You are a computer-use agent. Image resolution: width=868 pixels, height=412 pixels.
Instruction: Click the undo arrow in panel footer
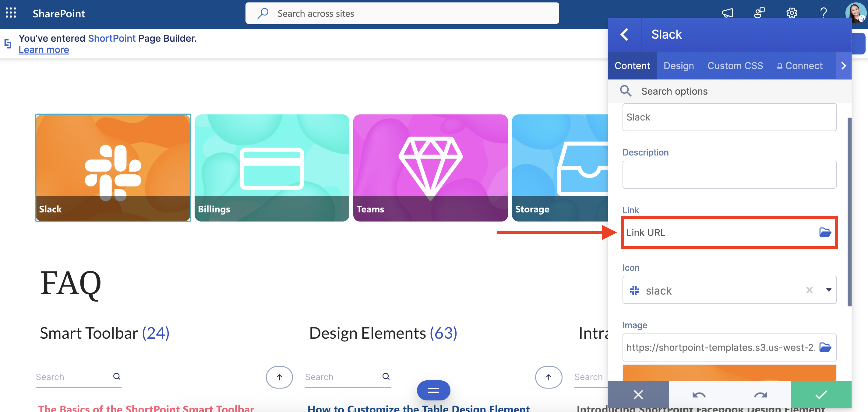699,394
